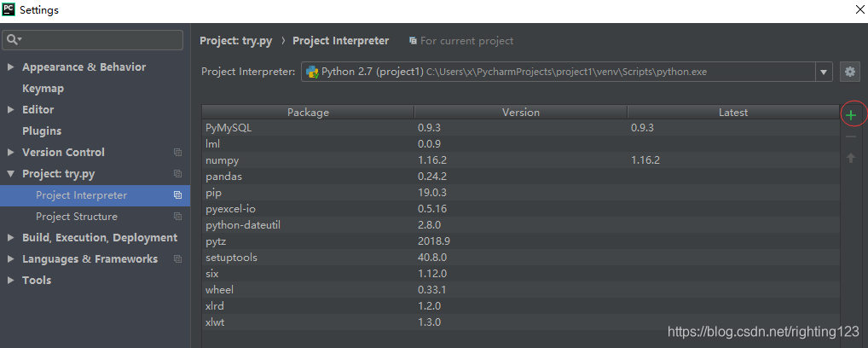
Task: Expand Appearance & Behavior section
Action: (x=10, y=67)
